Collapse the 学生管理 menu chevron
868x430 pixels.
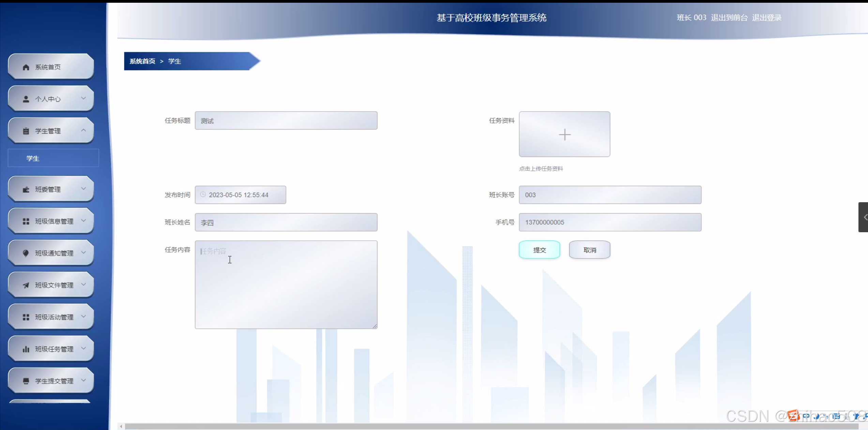click(x=84, y=131)
